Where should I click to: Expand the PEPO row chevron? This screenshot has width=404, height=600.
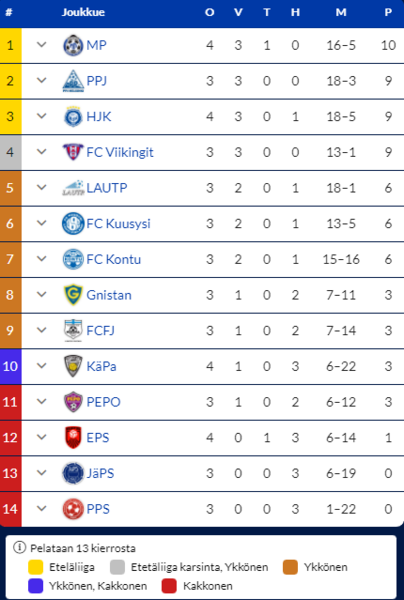pos(41,401)
